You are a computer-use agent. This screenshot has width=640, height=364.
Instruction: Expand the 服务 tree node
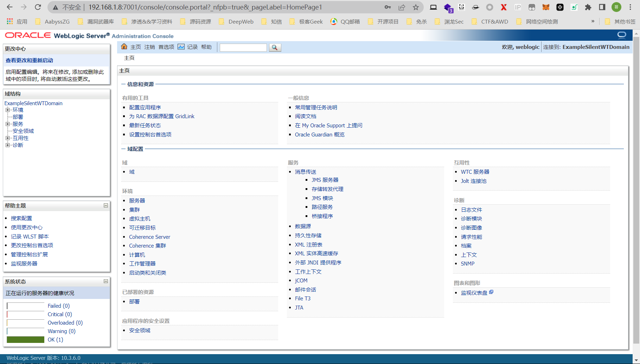click(x=8, y=124)
